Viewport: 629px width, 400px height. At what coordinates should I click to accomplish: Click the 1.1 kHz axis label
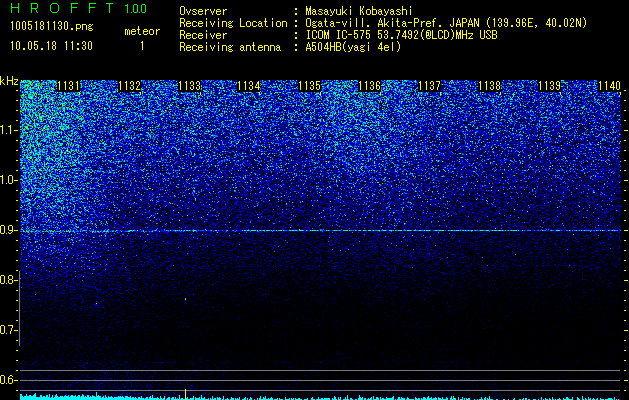pyautogui.click(x=9, y=130)
